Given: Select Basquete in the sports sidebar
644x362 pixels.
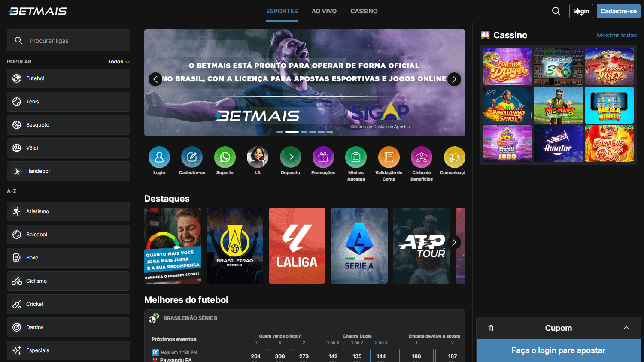Looking at the screenshot, I should click(68, 125).
